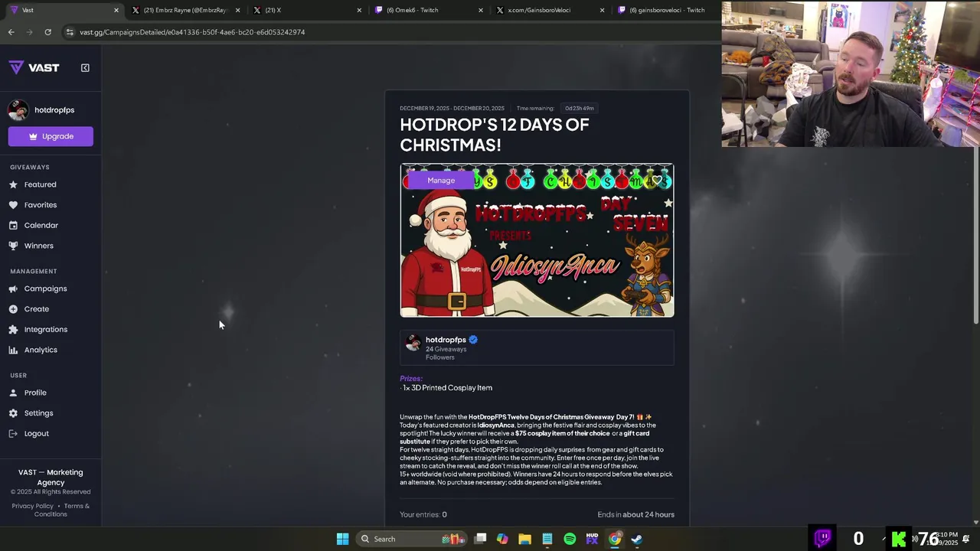
Task: Switch to gainsboroveloci Twitch tab
Action: [666, 10]
